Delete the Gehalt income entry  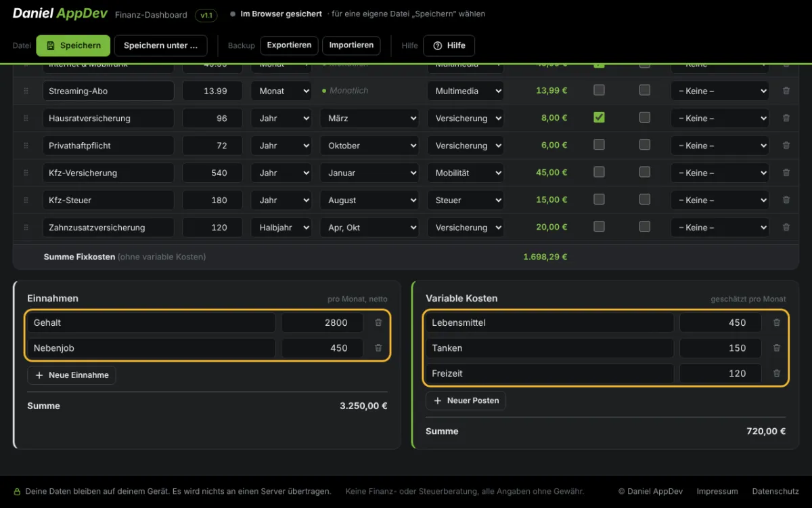[x=378, y=322]
